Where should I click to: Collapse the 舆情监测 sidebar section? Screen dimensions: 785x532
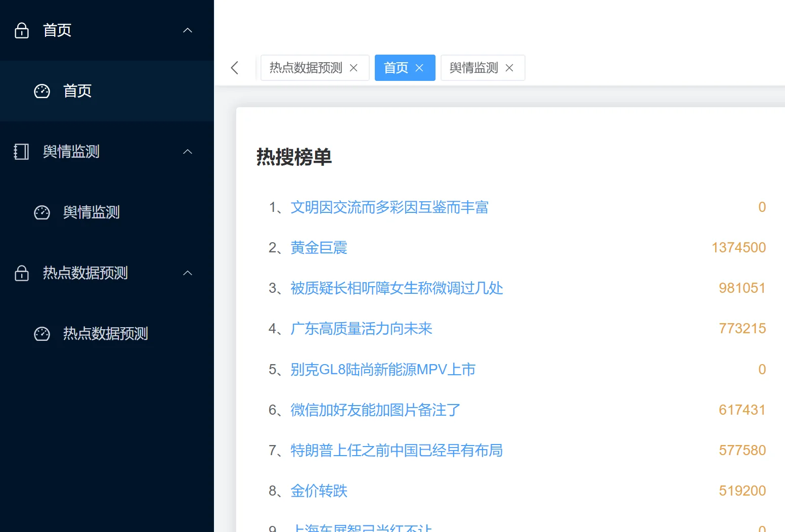pyautogui.click(x=188, y=152)
